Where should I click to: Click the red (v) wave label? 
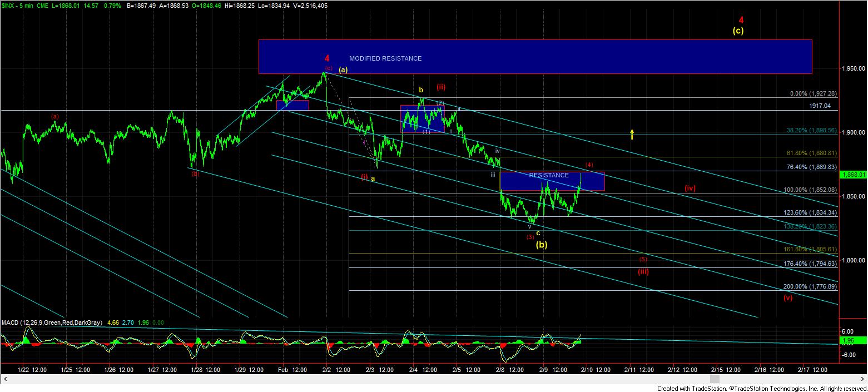[788, 297]
